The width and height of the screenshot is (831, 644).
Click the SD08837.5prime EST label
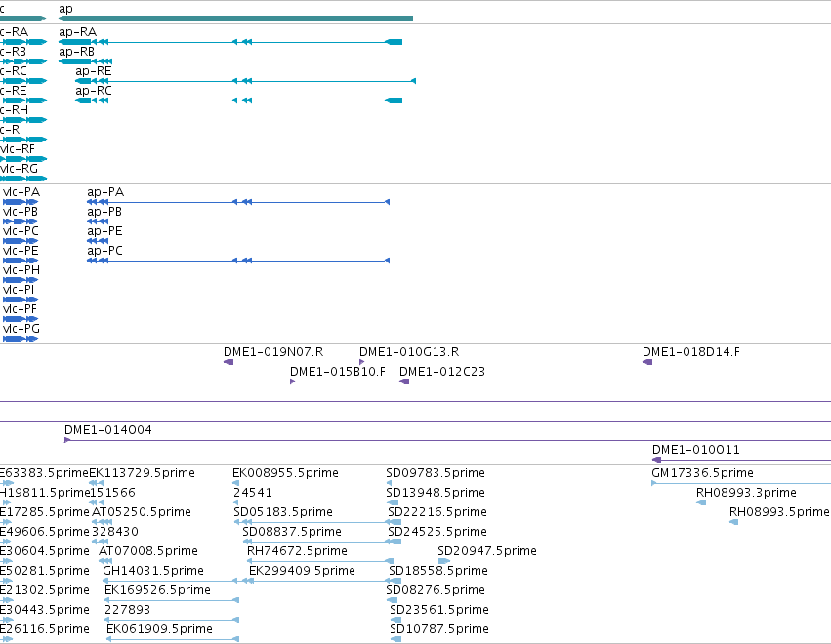point(292,532)
